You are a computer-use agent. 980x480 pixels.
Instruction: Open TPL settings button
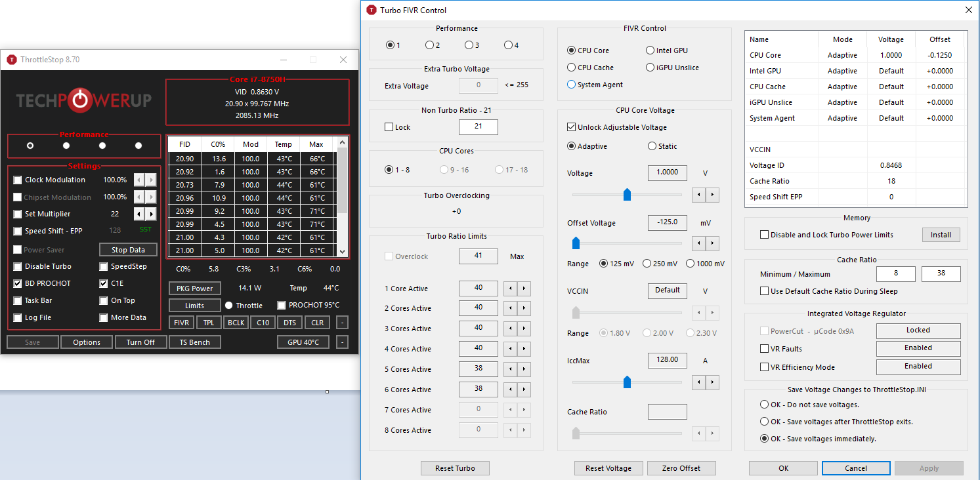tap(208, 323)
